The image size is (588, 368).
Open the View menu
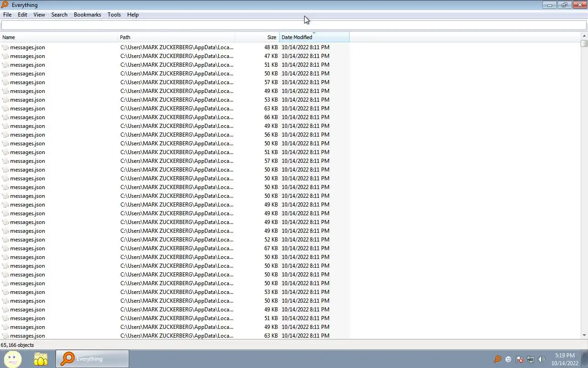pos(39,15)
